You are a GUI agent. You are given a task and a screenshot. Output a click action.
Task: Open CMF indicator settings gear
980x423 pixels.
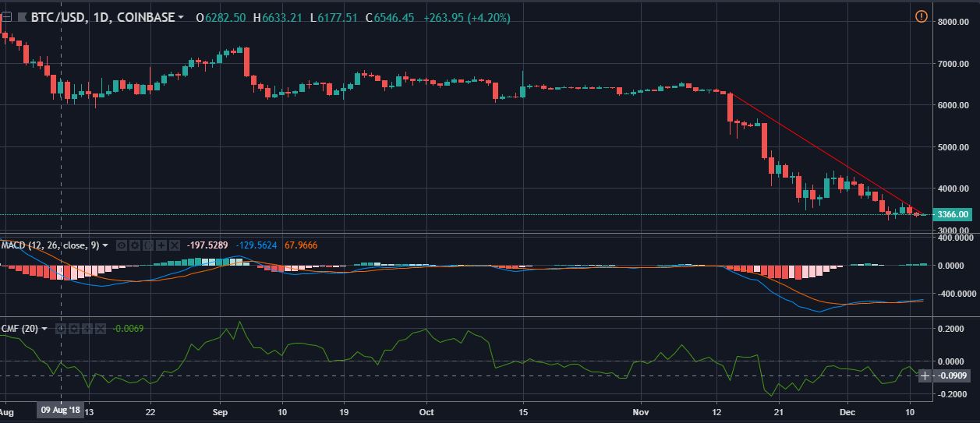(x=74, y=329)
